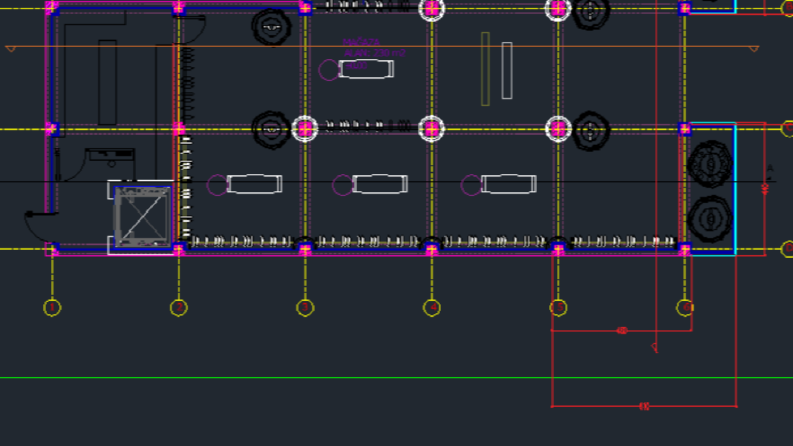Screen dimensions: 793x446
Task: Click the red dimension text below axis 6
Action: tap(622, 331)
